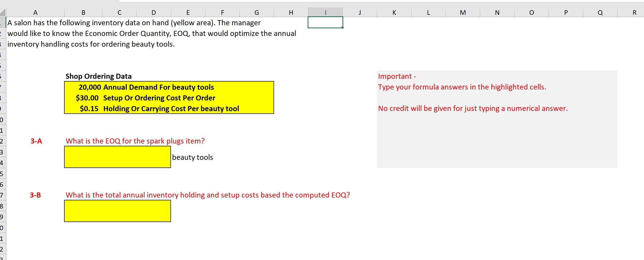This screenshot has height=260, width=644.
Task: Select column M header
Action: click(x=463, y=12)
